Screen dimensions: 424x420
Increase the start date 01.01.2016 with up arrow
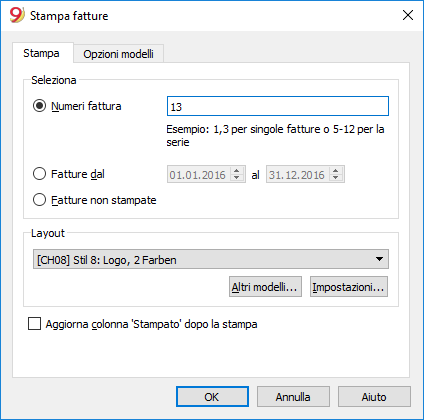(x=237, y=170)
